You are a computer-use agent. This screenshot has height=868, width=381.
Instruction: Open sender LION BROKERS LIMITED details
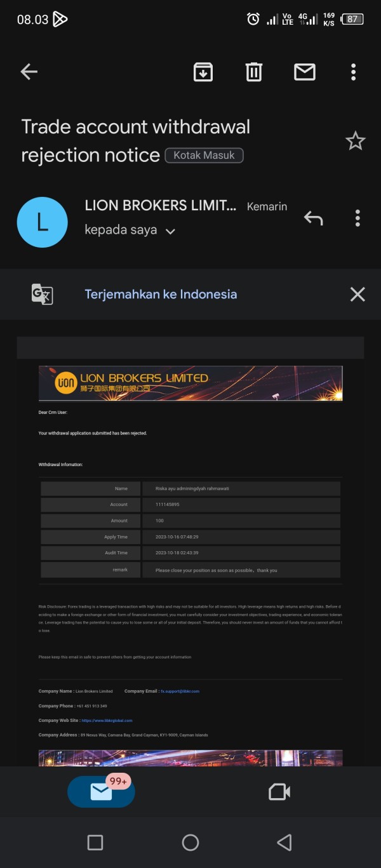[x=160, y=206]
